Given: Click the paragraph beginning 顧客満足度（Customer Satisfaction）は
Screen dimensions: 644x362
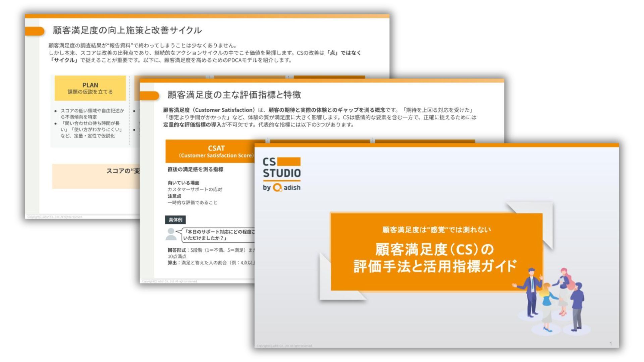Looking at the screenshot, I should click(320, 117).
